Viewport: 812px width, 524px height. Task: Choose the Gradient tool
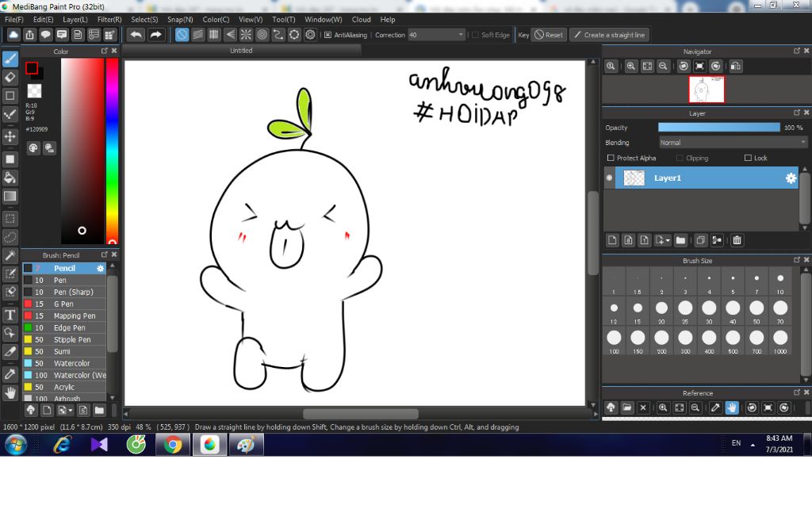point(10,197)
